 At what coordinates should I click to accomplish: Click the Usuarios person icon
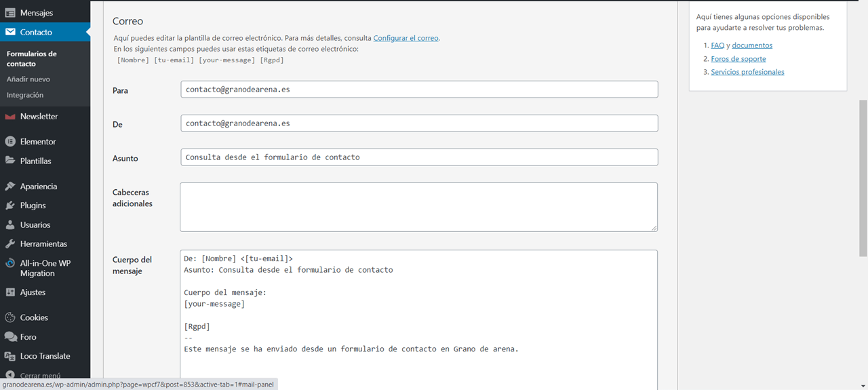click(10, 225)
